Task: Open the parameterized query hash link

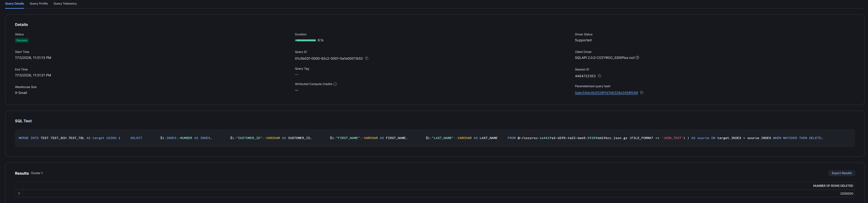Action: [606, 93]
